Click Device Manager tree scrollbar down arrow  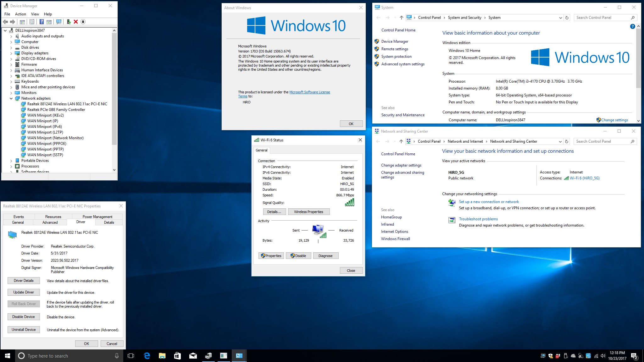114,170
